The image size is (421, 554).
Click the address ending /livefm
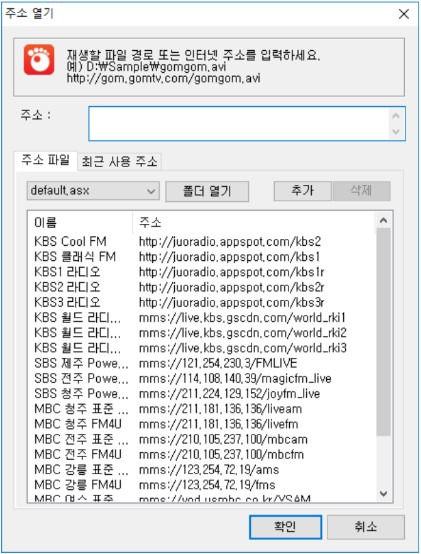click(x=219, y=424)
